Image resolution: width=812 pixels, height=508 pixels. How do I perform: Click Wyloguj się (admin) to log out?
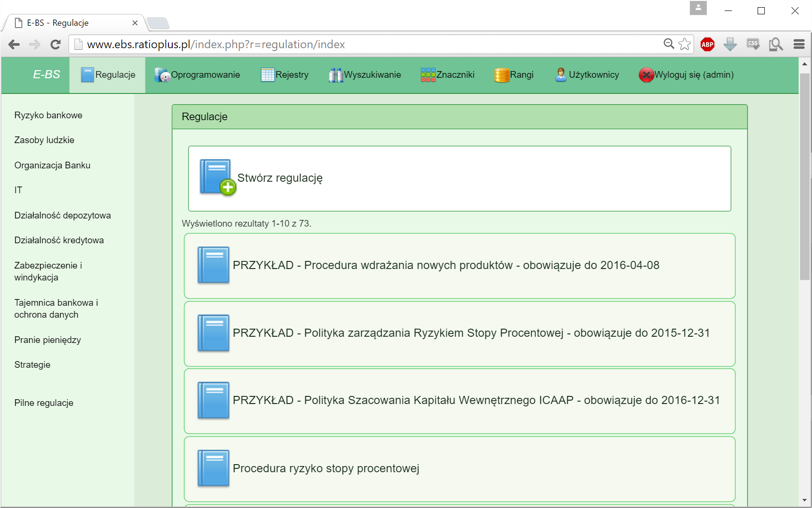point(686,75)
